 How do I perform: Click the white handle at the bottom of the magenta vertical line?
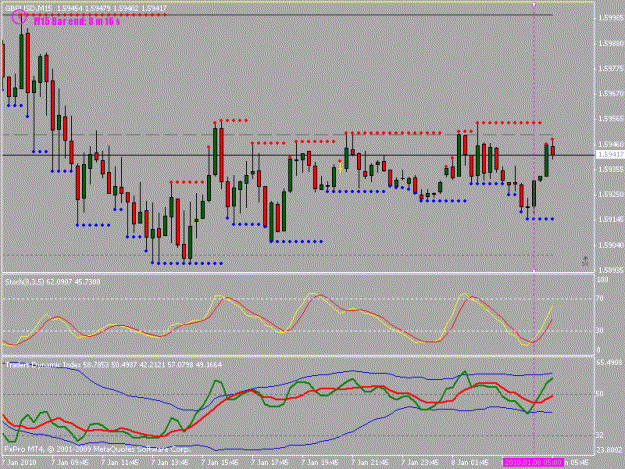coord(534,271)
